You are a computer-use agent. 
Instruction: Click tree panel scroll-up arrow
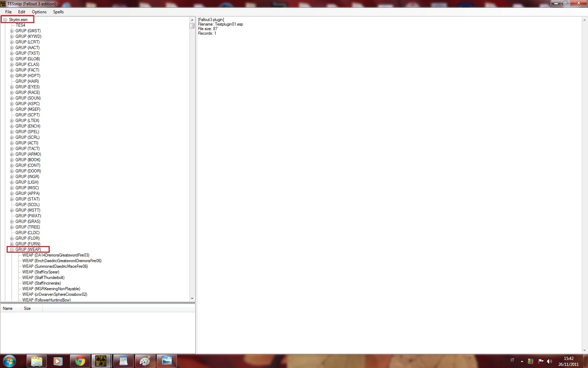point(192,20)
